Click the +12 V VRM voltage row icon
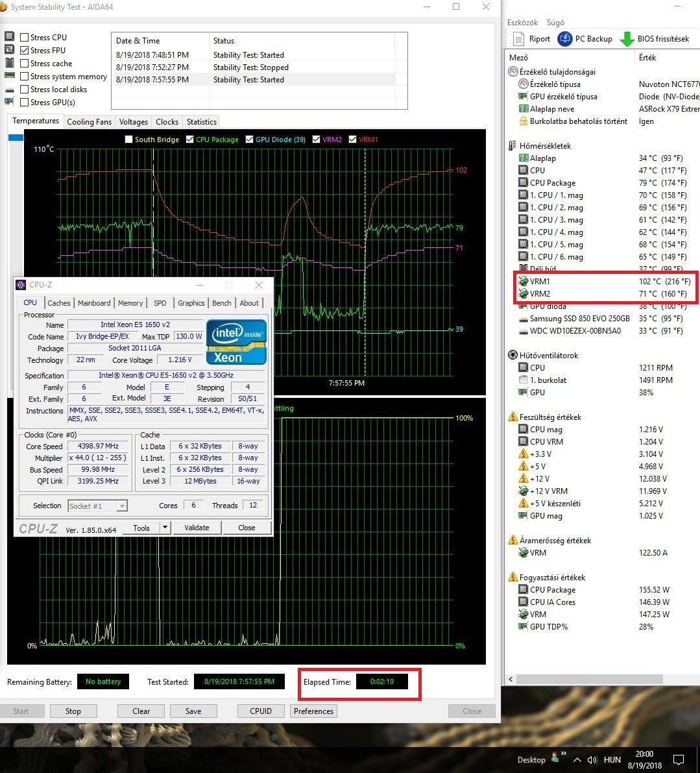This screenshot has height=773, width=700. [523, 491]
